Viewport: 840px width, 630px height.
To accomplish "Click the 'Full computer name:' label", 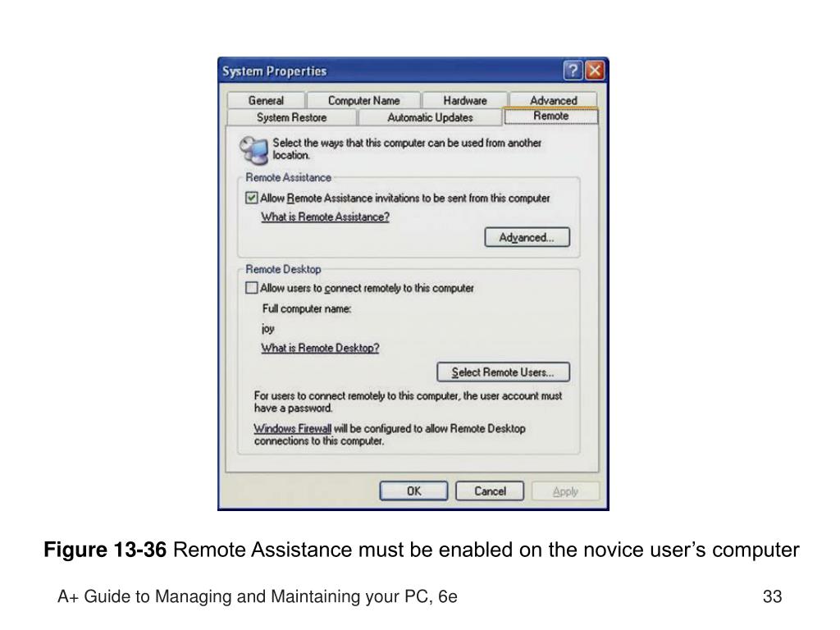I will (307, 308).
